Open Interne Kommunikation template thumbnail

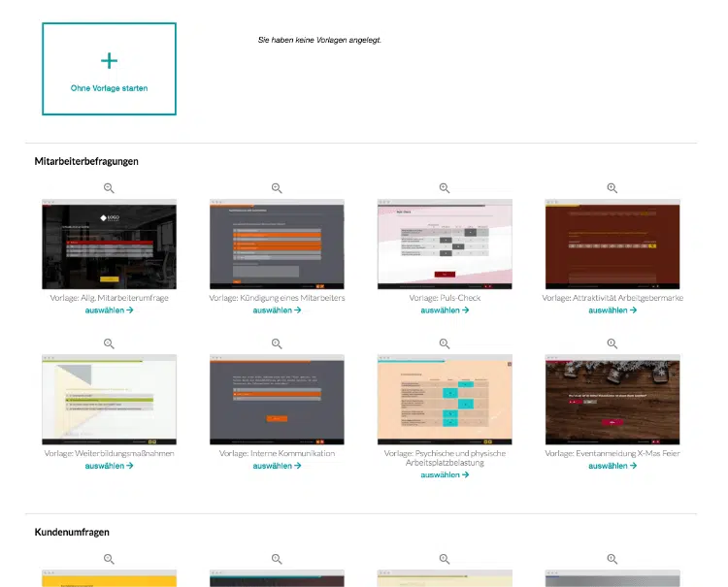277,400
